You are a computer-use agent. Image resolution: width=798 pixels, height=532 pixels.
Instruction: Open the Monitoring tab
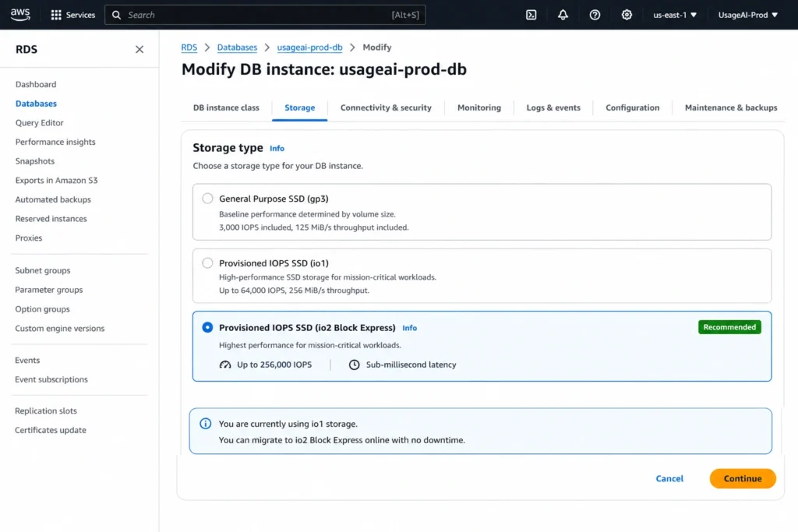[x=479, y=107]
